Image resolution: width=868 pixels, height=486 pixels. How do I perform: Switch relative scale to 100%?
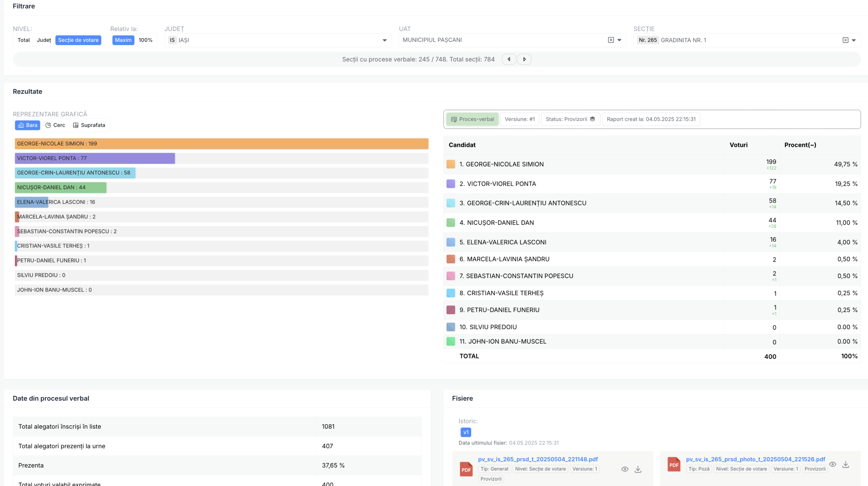coord(145,40)
